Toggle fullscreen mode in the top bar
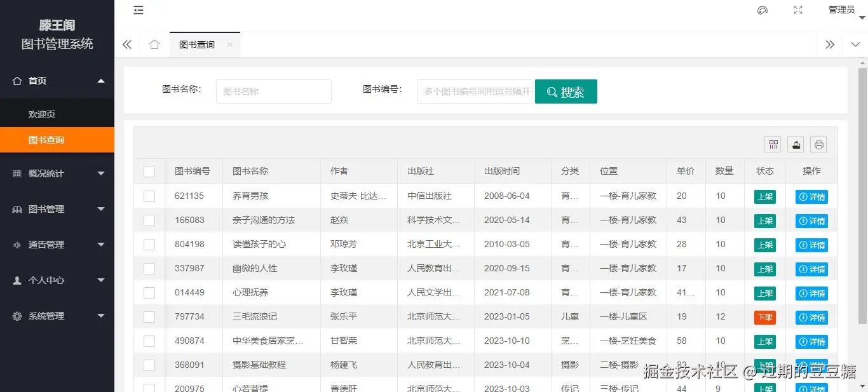This screenshot has height=392, width=868. click(797, 10)
